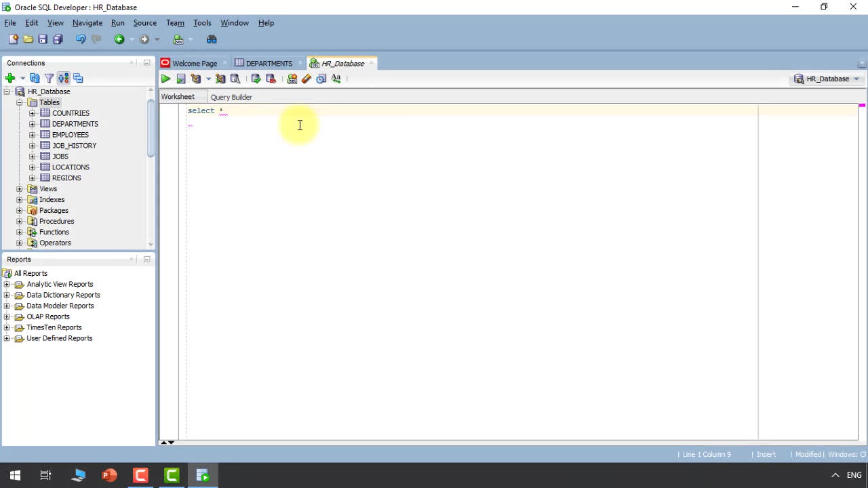Image resolution: width=868 pixels, height=488 pixels.
Task: Expand the Procedures folder node
Action: 20,222
